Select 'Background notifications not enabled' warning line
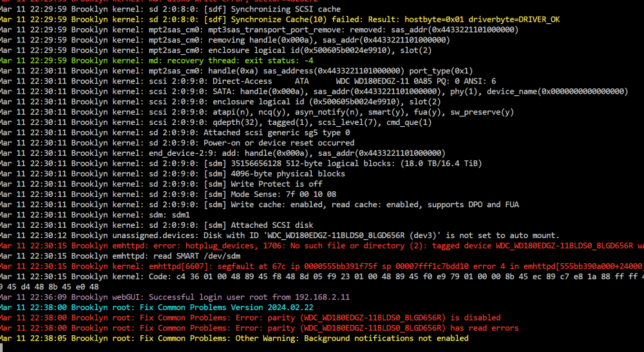 234,338
